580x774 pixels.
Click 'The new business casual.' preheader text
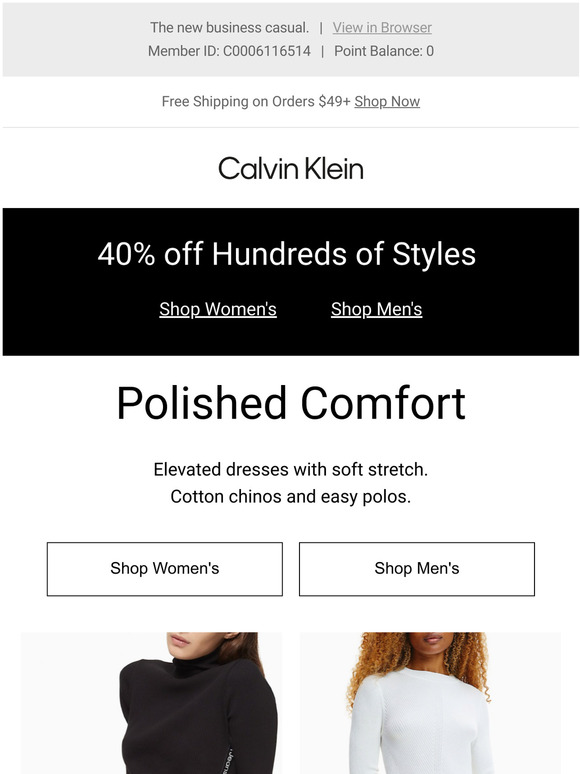pyautogui.click(x=230, y=28)
